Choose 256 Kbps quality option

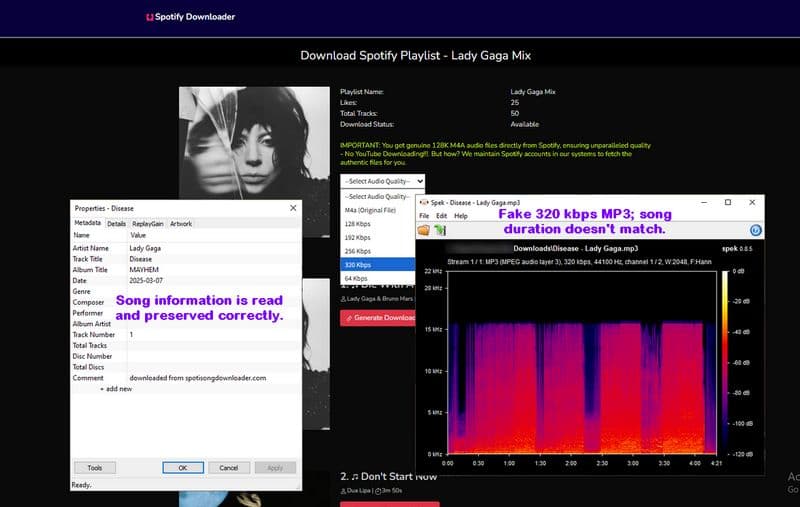pos(378,251)
